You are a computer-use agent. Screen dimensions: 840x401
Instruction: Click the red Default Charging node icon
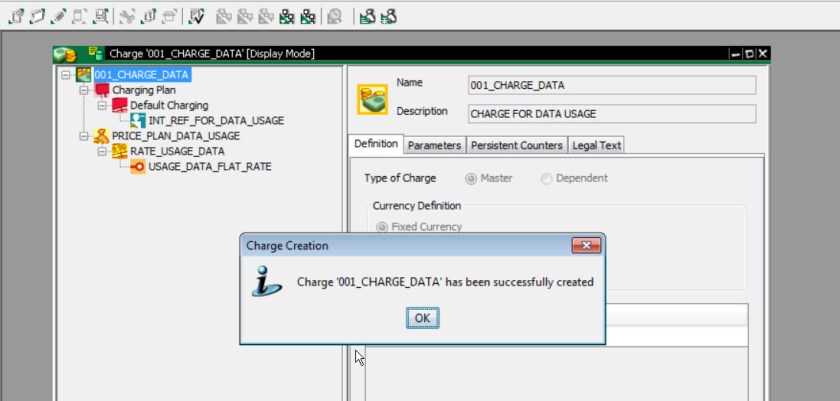point(120,105)
